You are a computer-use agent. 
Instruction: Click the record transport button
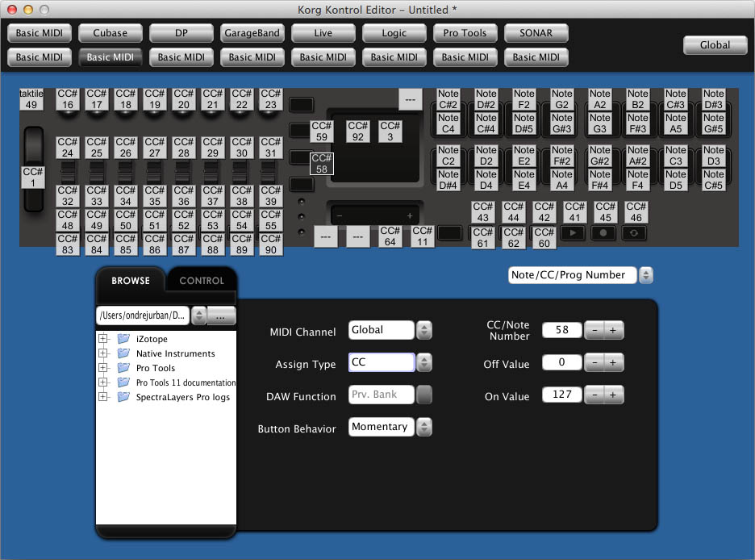tap(603, 233)
